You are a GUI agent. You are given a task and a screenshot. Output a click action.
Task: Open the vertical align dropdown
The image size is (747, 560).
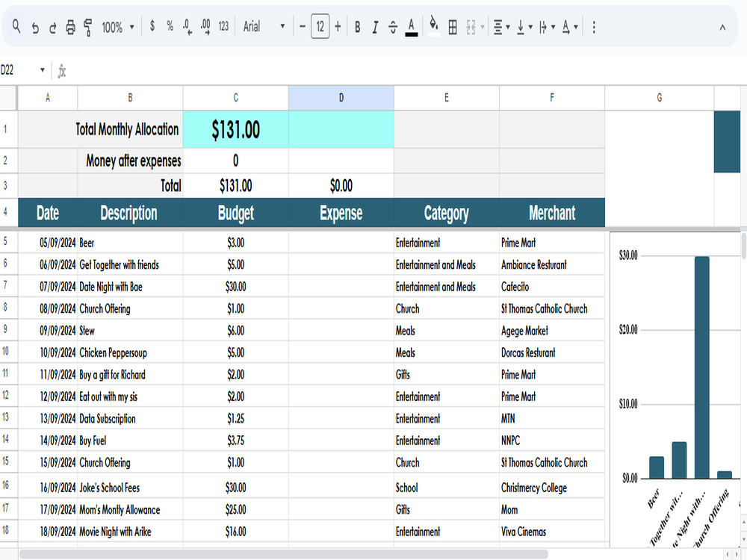pyautogui.click(x=524, y=27)
